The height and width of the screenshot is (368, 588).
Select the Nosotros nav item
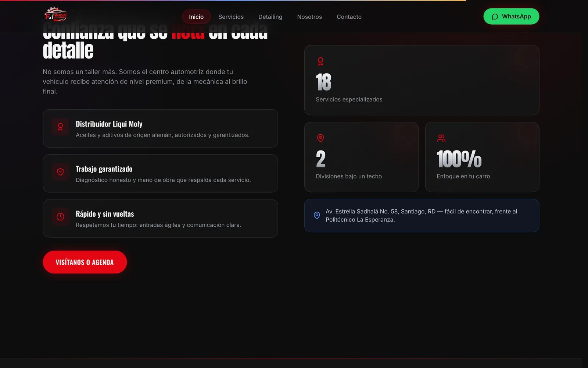pos(309,17)
